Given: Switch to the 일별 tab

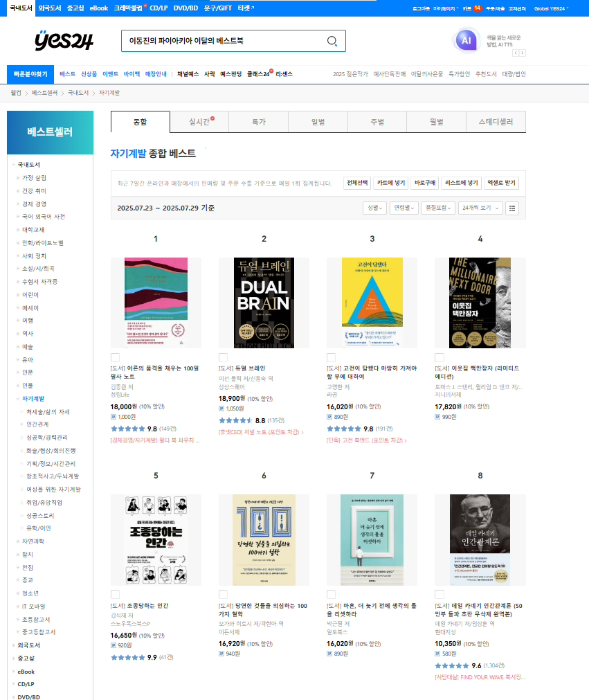Looking at the screenshot, I should point(318,122).
